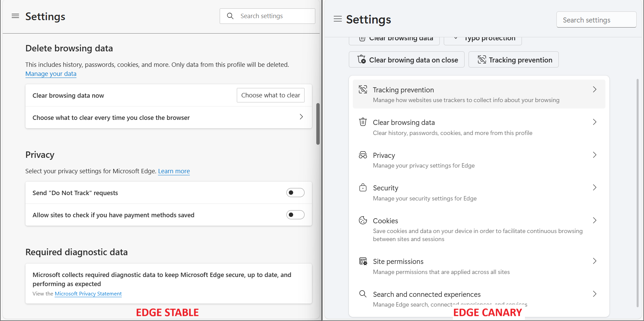Click the Choose what to clear button
This screenshot has width=644, height=321.
pos(270,95)
